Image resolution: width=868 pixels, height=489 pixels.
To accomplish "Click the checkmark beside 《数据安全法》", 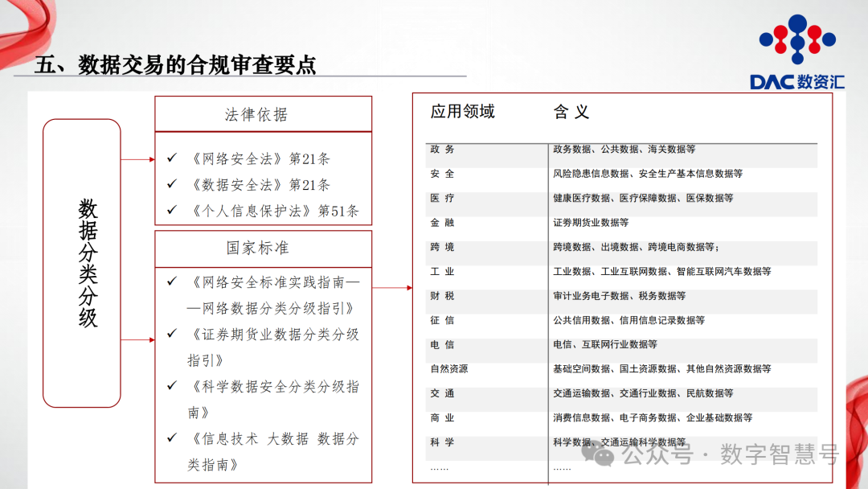I will coord(172,183).
